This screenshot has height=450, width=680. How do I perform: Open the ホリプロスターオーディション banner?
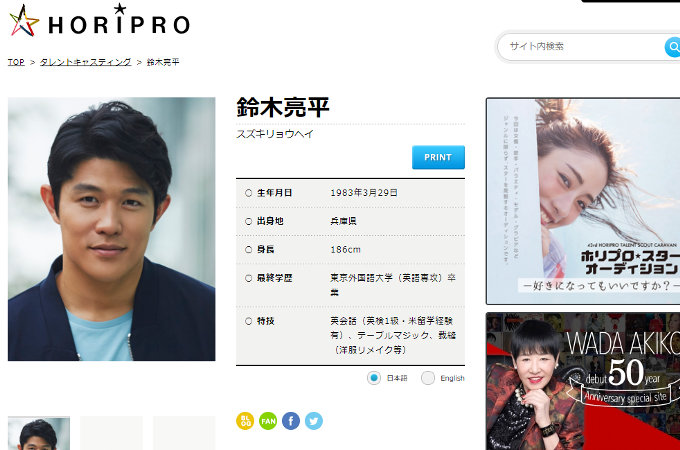(x=583, y=201)
